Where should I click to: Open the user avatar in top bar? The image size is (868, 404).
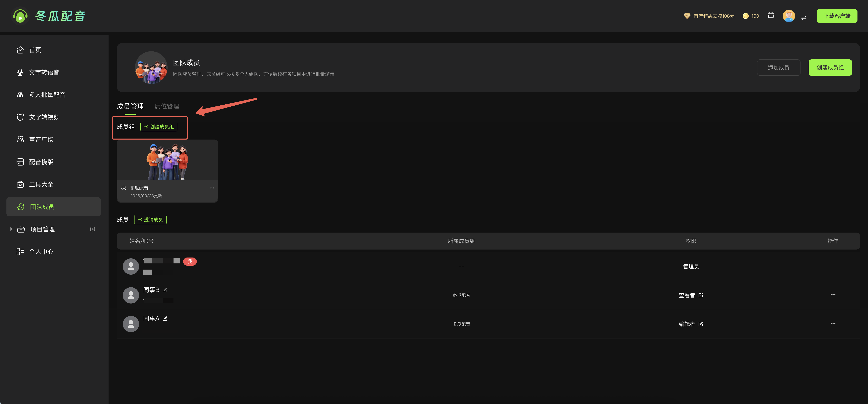(788, 16)
